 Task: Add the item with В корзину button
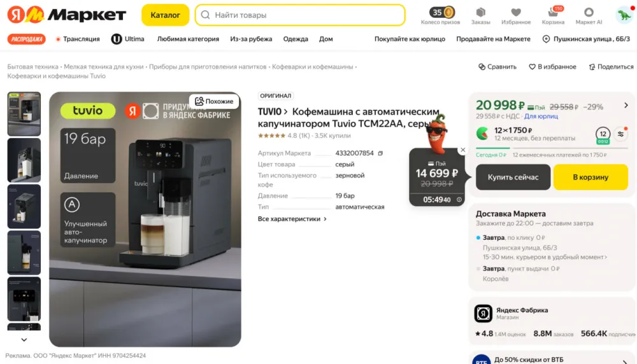point(590,177)
